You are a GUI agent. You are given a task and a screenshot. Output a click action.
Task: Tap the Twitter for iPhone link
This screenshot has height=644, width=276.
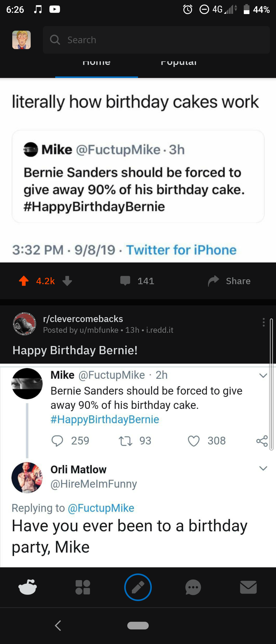181,250
